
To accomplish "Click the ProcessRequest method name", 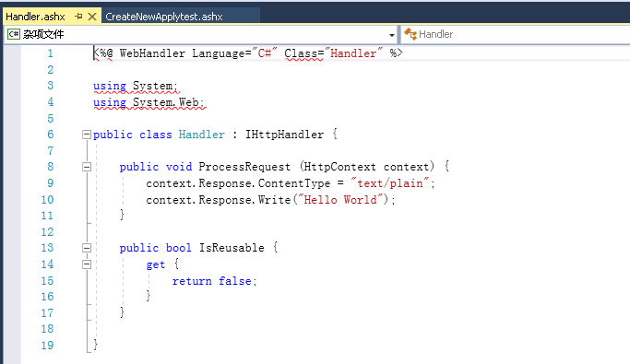I will 244,167.
